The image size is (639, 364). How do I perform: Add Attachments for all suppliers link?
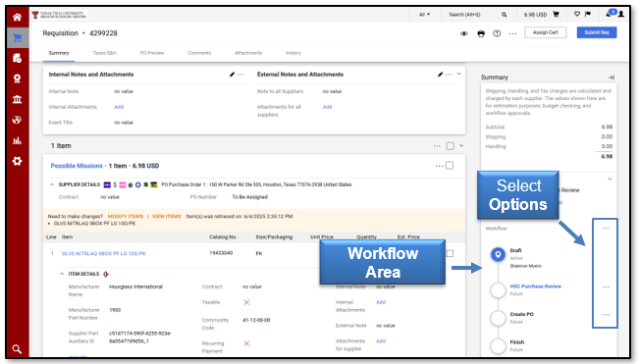[x=327, y=107]
